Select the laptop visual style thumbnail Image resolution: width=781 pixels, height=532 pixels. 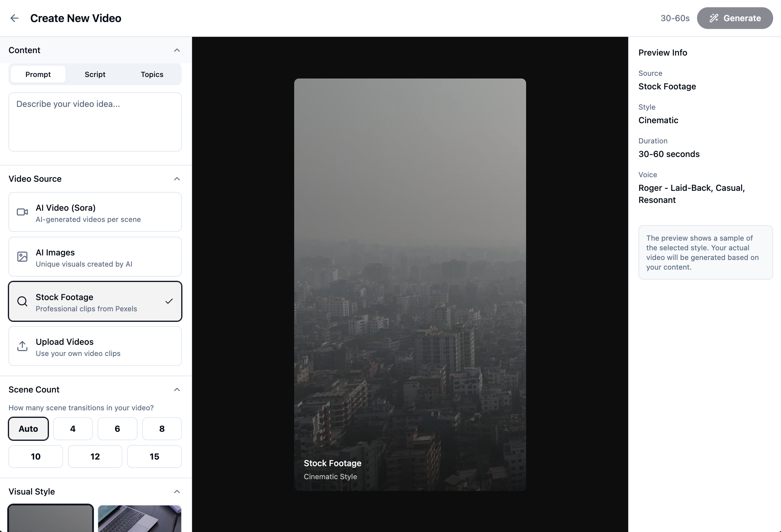tap(140, 518)
